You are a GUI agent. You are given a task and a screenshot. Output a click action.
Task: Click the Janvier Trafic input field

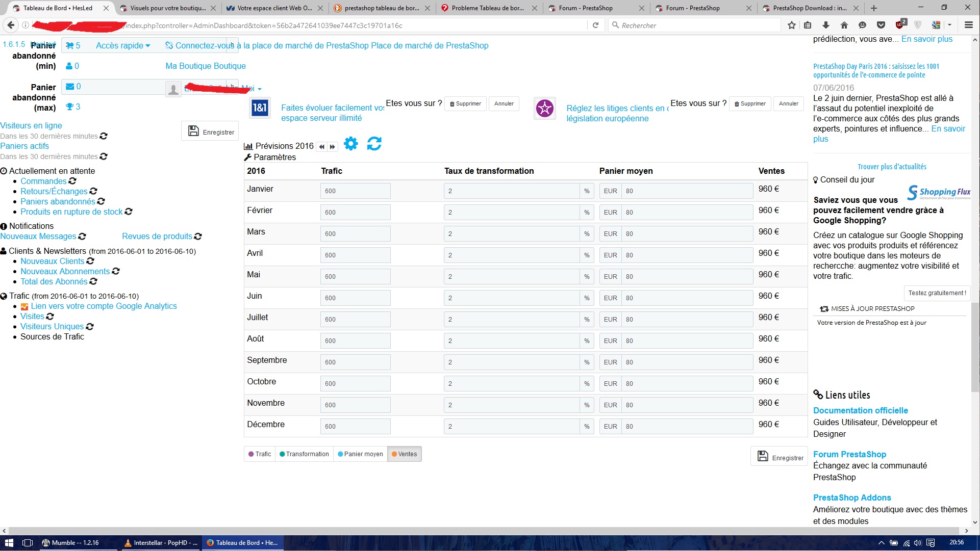355,191
